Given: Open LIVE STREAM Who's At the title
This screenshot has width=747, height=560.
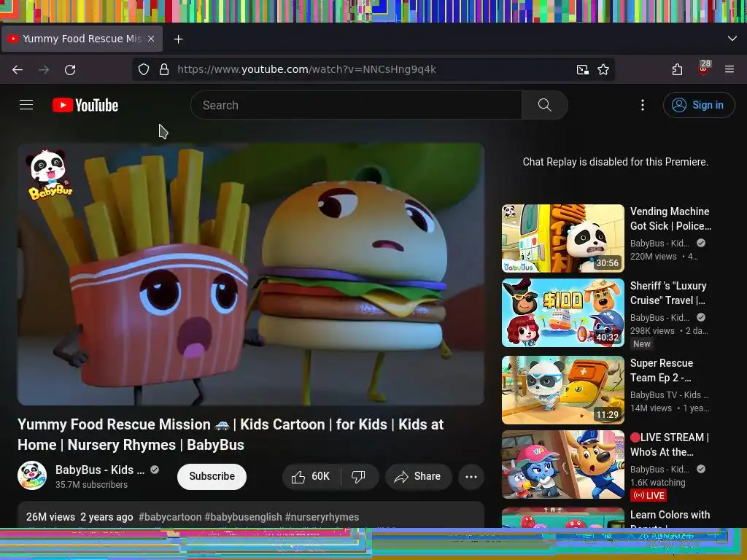Looking at the screenshot, I should click(670, 444).
